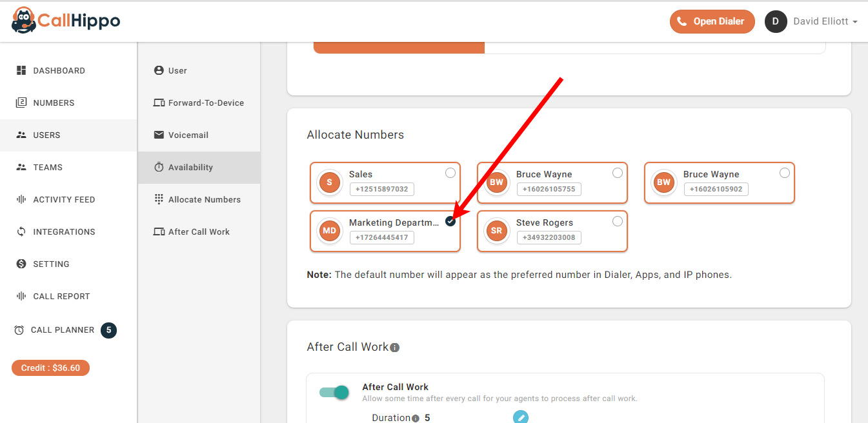Turn off the After Call Work switch
This screenshot has width=868, height=423.
point(334,392)
